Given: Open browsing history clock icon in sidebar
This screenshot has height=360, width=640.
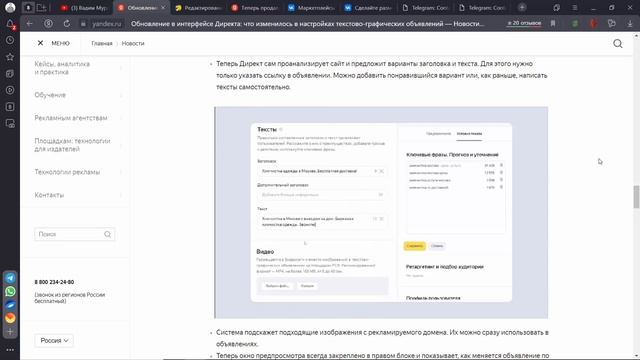Looking at the screenshot, I should [x=10, y=40].
